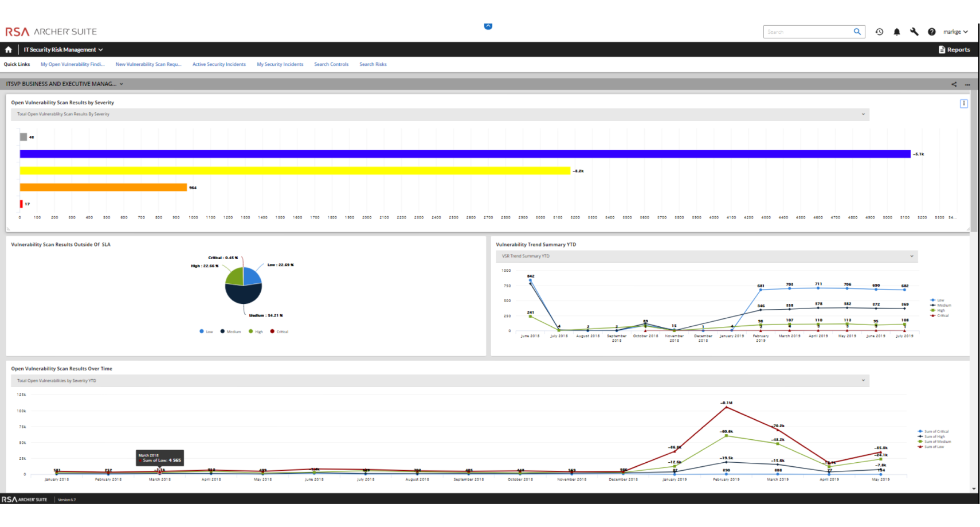Go to the home page icon
Screen dimensions: 980x527
coord(9,50)
